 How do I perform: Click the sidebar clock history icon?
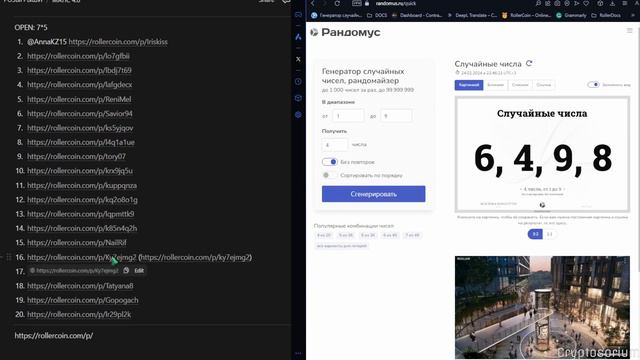pos(298,82)
